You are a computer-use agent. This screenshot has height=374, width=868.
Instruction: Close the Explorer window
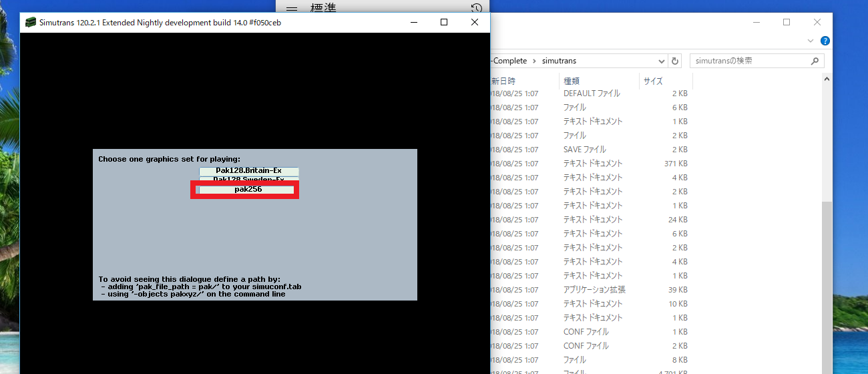pos(817,22)
